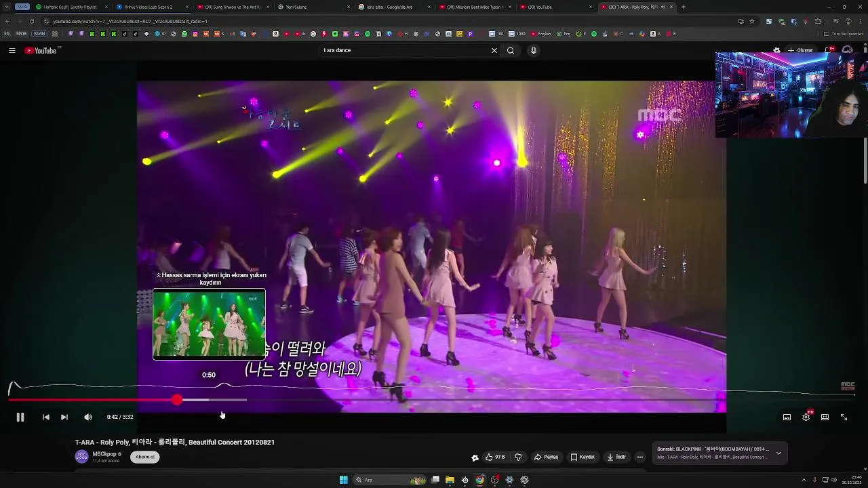This screenshot has width=868, height=488.
Task: Reload the current page
Action: 31,21
